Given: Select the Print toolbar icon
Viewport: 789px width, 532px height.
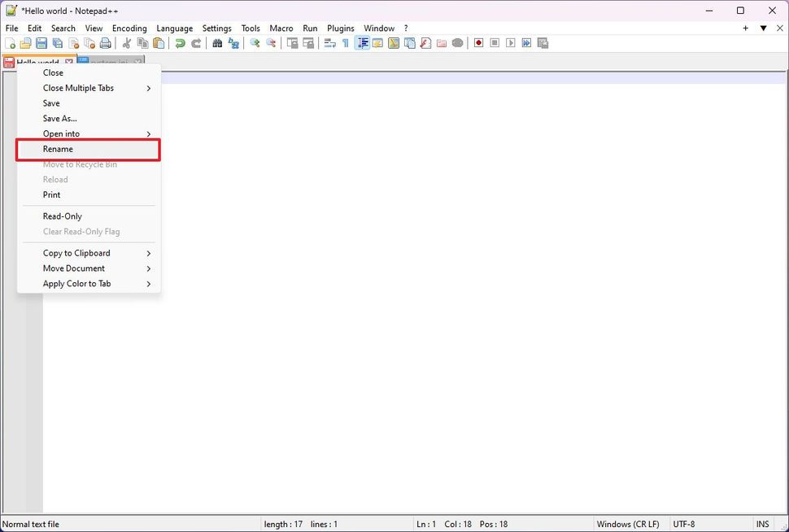Looking at the screenshot, I should pyautogui.click(x=105, y=43).
